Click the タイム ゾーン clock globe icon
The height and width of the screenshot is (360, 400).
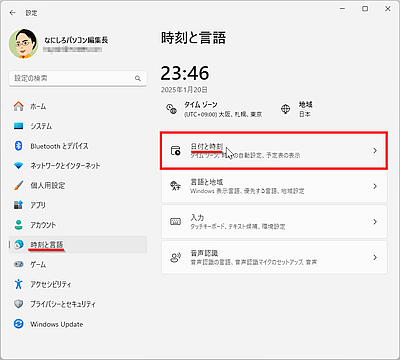click(x=171, y=109)
